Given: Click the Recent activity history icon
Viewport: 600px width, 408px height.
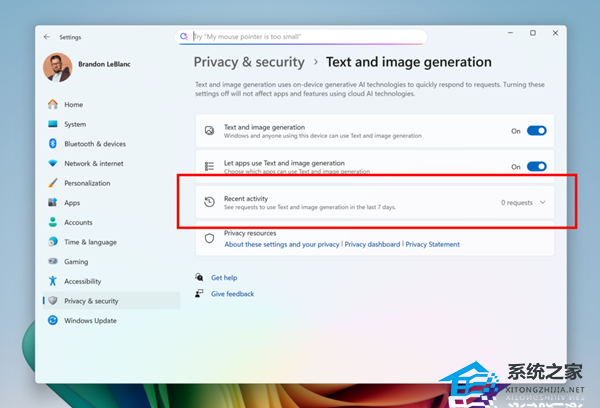Looking at the screenshot, I should pos(209,202).
